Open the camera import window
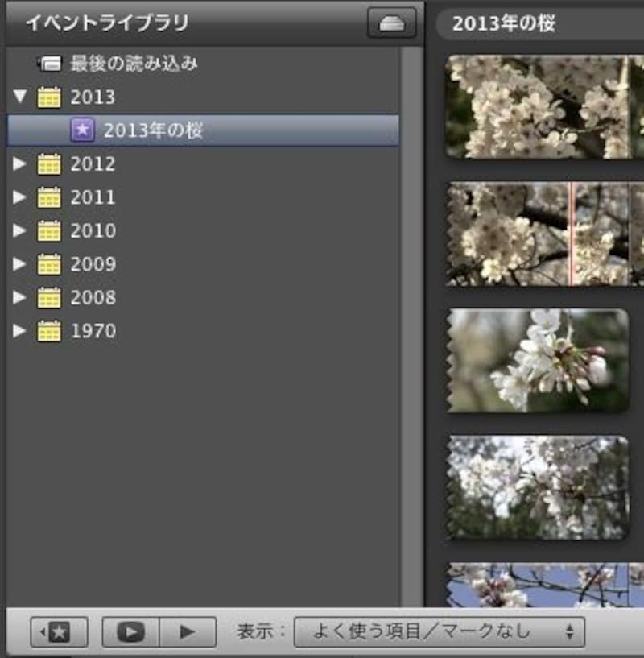The image size is (644, 658). [x=392, y=23]
